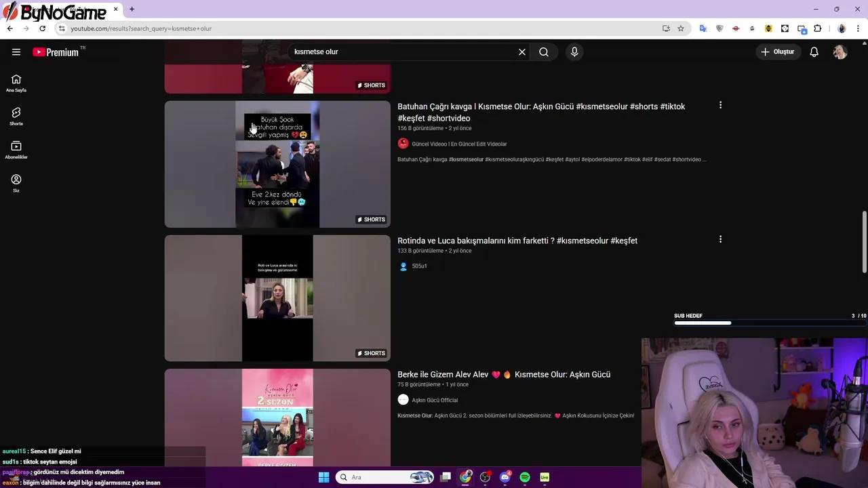Open the Siz profile section in sidebar
868x488 pixels.
pyautogui.click(x=16, y=183)
